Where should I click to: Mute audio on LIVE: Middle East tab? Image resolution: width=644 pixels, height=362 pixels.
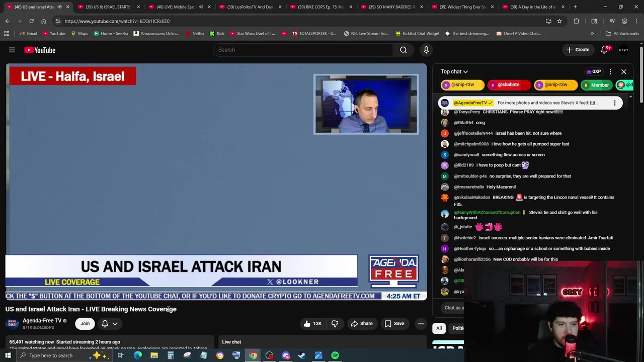point(201,7)
